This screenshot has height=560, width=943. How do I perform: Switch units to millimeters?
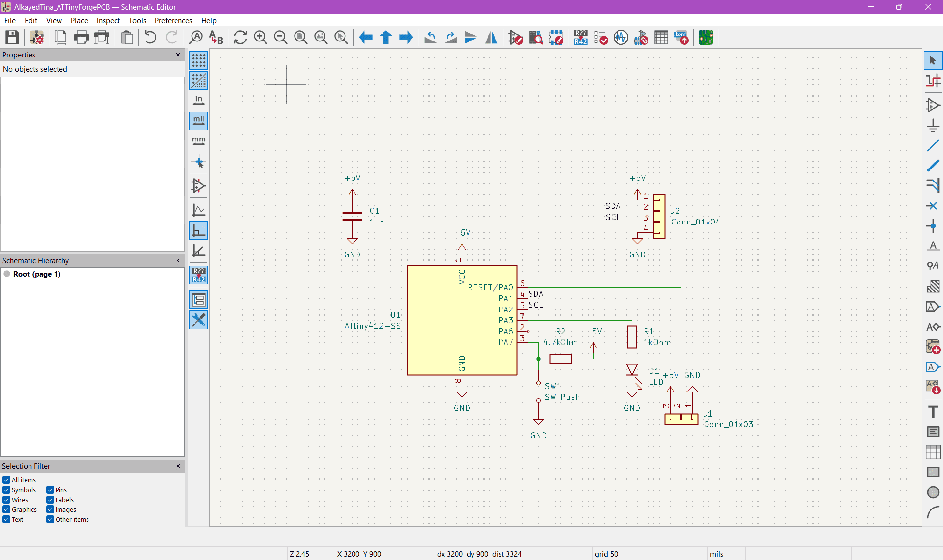point(199,141)
